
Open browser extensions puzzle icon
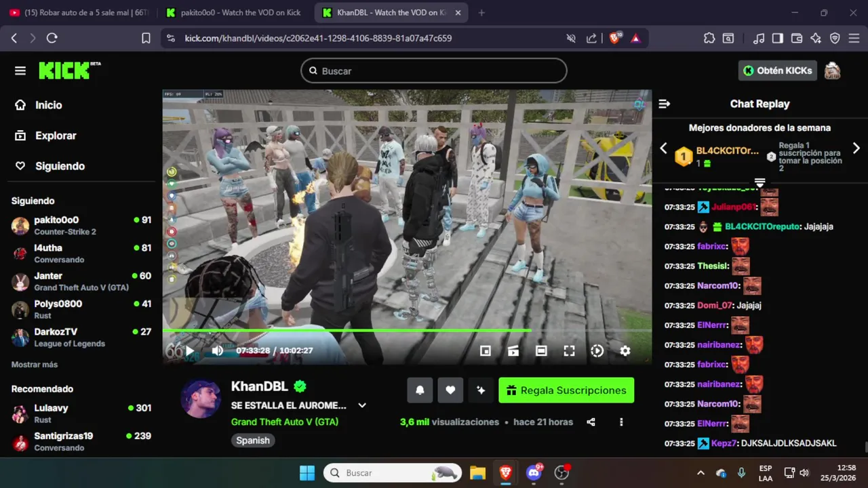tap(709, 39)
